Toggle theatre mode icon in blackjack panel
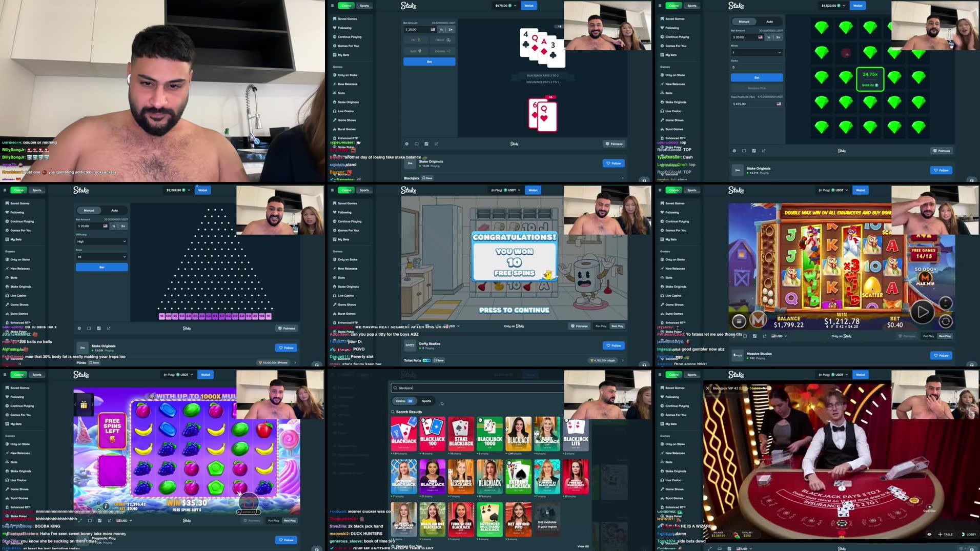This screenshot has height=551, width=980. (416, 144)
